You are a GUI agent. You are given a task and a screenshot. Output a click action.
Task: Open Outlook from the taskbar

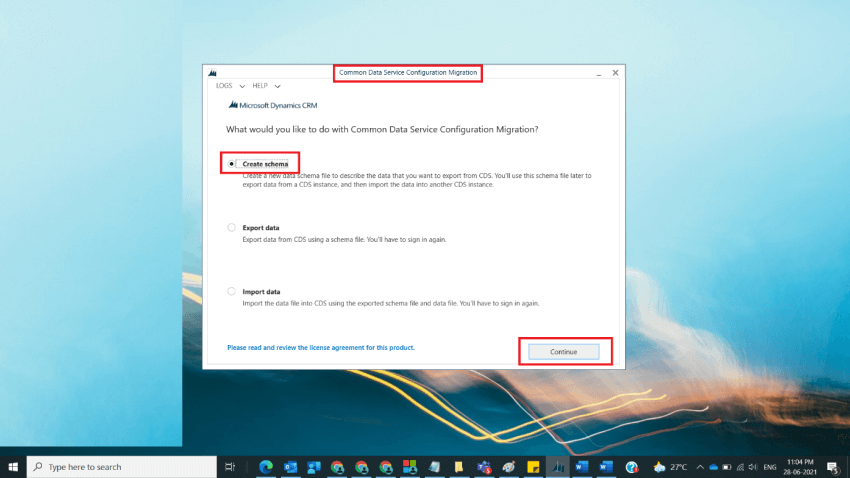tap(290, 467)
